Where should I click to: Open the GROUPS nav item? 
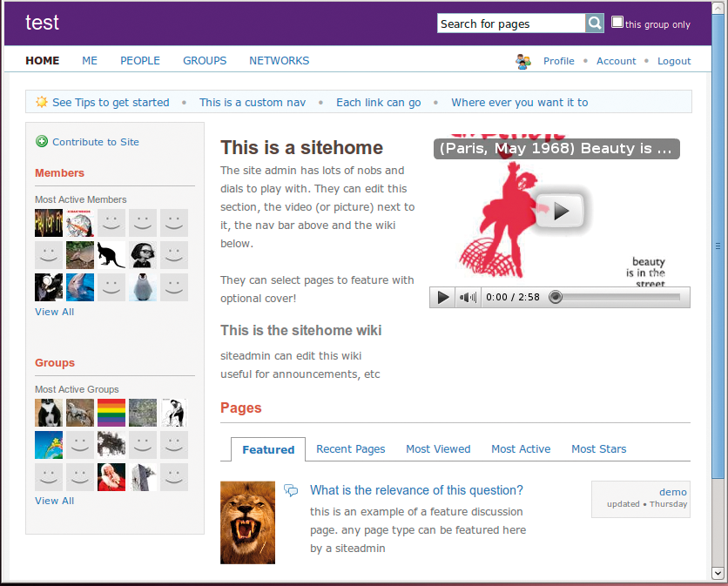click(205, 61)
